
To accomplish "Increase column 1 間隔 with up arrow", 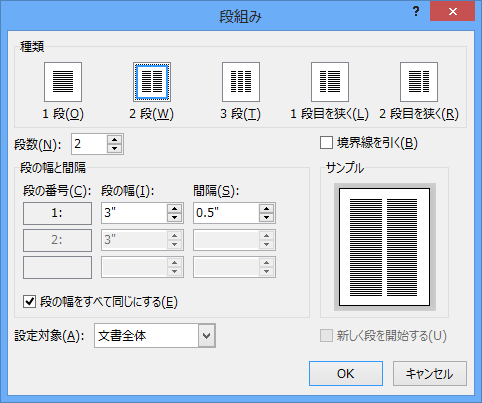I will (x=266, y=209).
